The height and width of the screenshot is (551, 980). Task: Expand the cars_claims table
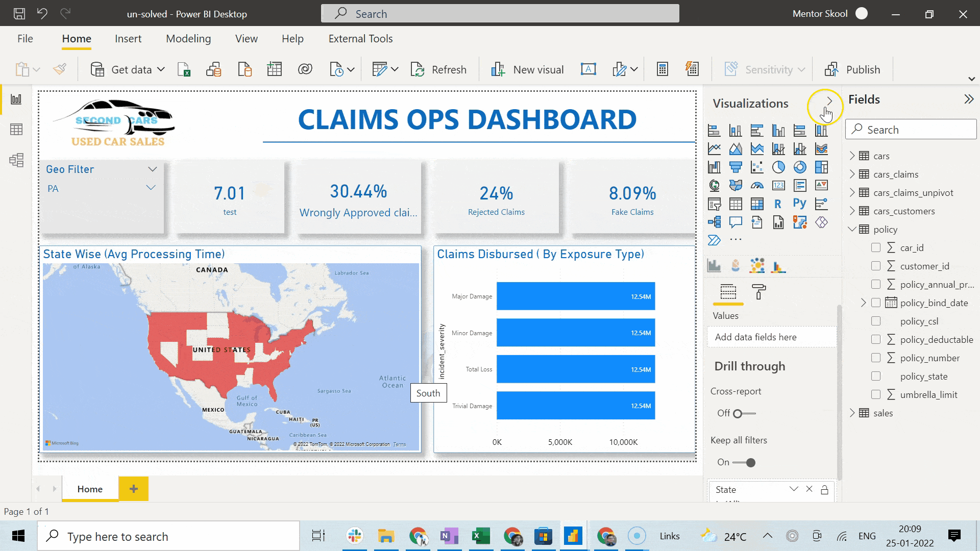pyautogui.click(x=852, y=174)
